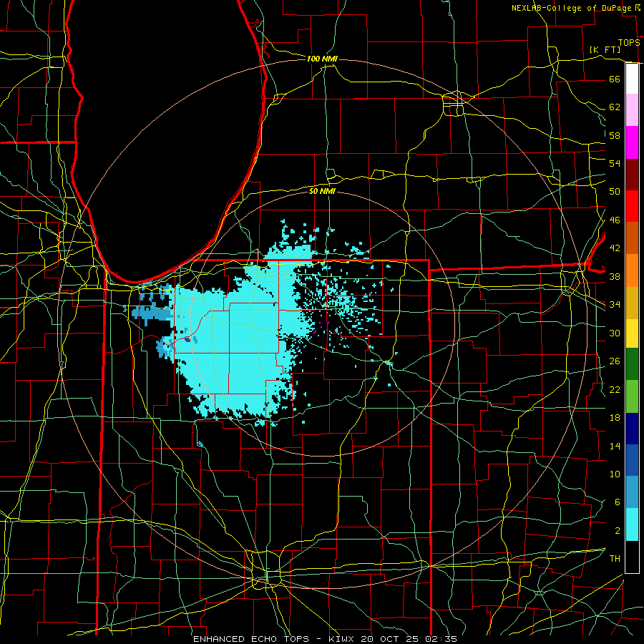Click the legend value 46
Screen dimensions: 644x644
[615, 220]
